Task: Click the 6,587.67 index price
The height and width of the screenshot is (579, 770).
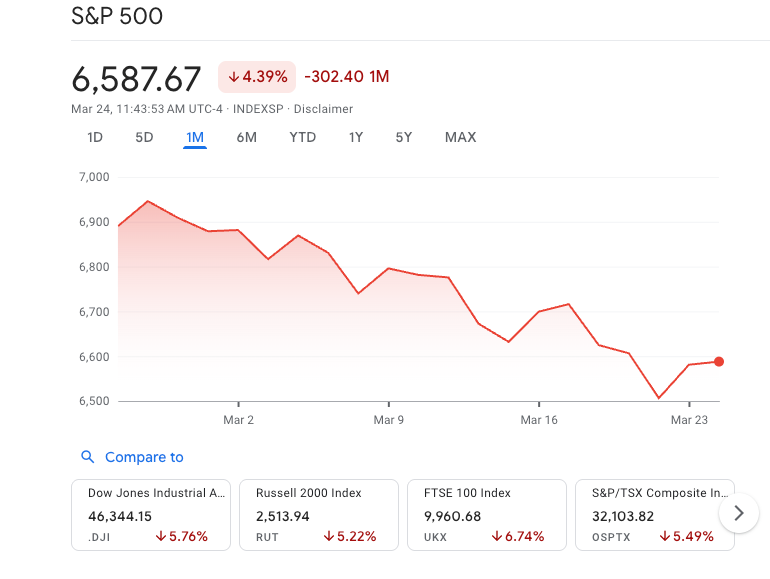Action: pyautogui.click(x=137, y=78)
